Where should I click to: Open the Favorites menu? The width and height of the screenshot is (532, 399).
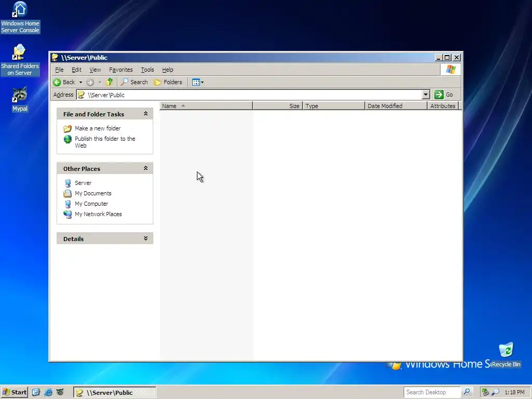(x=121, y=70)
